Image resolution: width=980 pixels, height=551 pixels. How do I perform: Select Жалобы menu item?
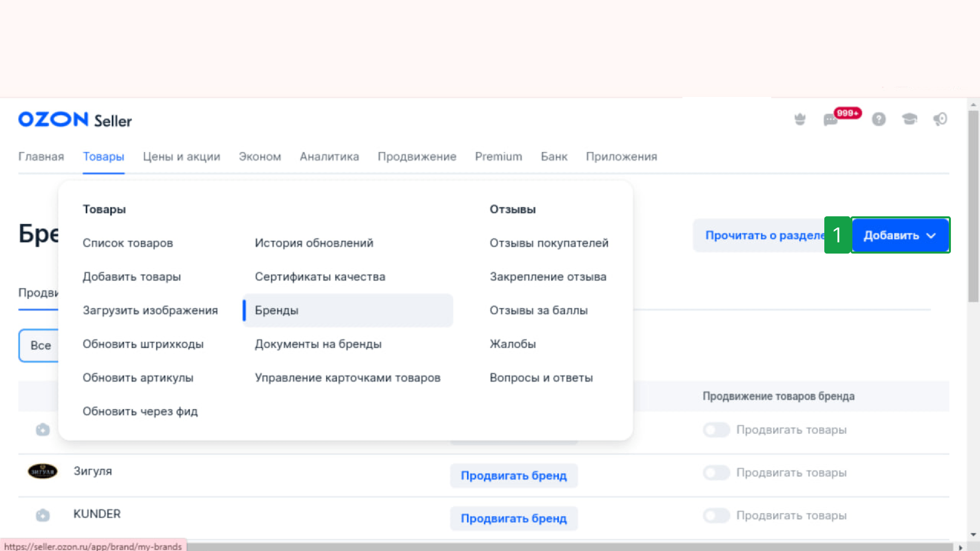[512, 344]
